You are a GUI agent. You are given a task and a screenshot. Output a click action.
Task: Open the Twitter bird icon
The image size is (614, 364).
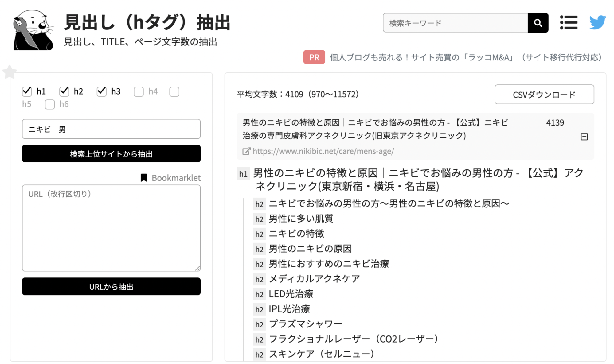click(597, 22)
